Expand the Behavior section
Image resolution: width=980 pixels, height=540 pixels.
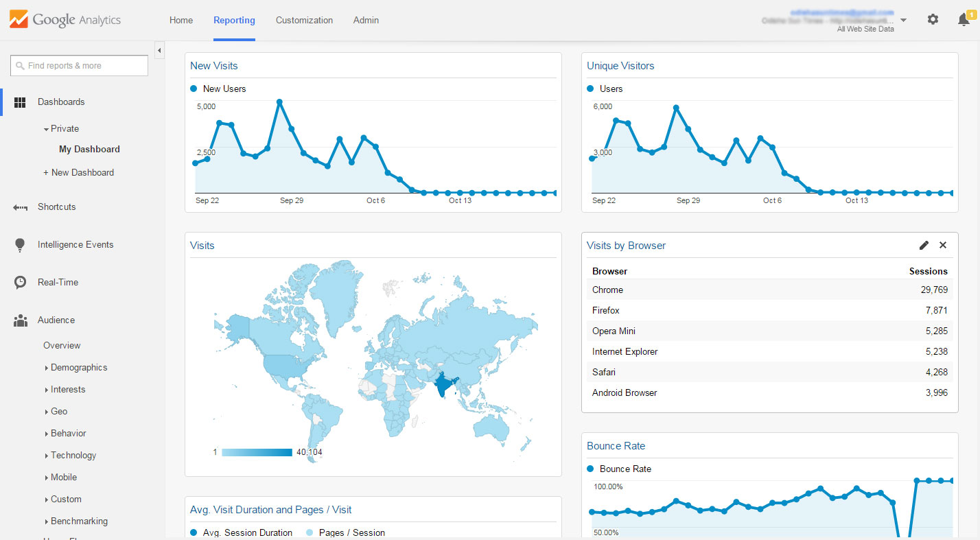pos(46,434)
